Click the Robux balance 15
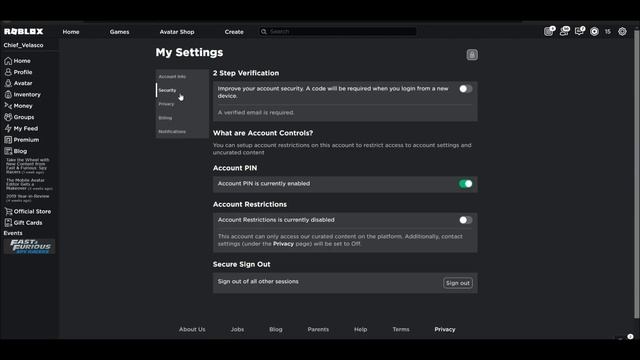 (608, 31)
